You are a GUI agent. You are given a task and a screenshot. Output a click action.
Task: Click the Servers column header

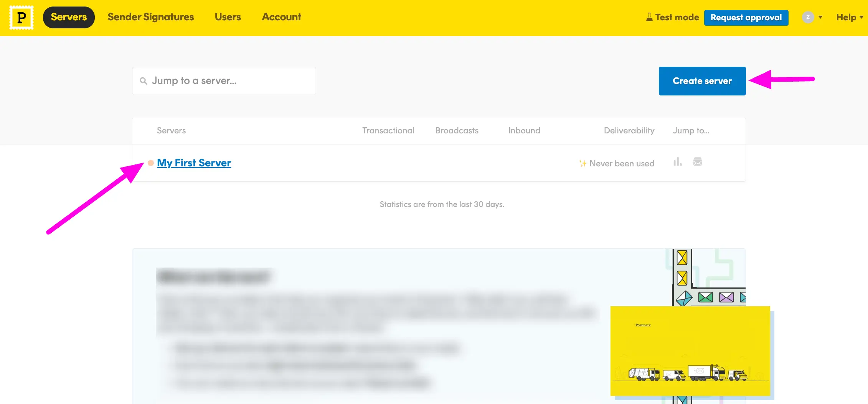coord(171,131)
